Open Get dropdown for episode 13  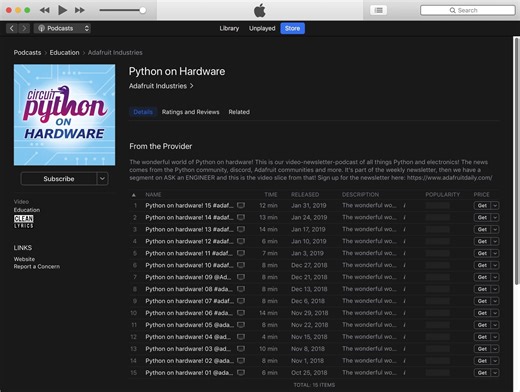[495, 230]
